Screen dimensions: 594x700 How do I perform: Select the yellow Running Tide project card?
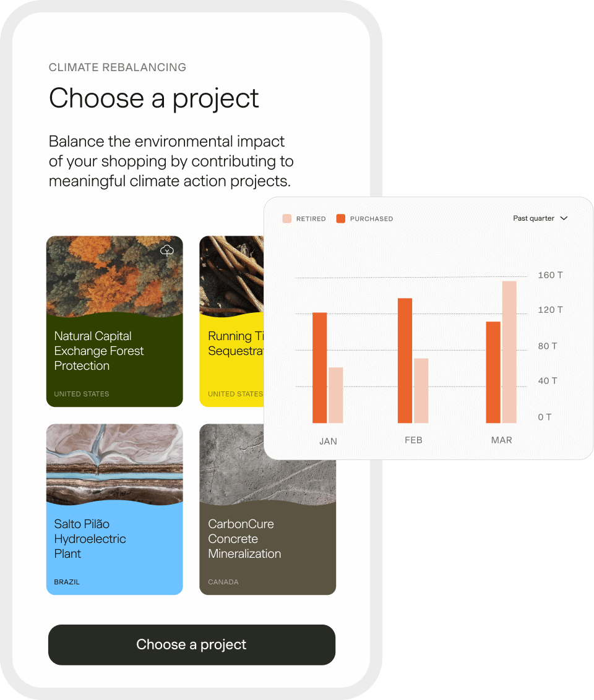pos(231,359)
